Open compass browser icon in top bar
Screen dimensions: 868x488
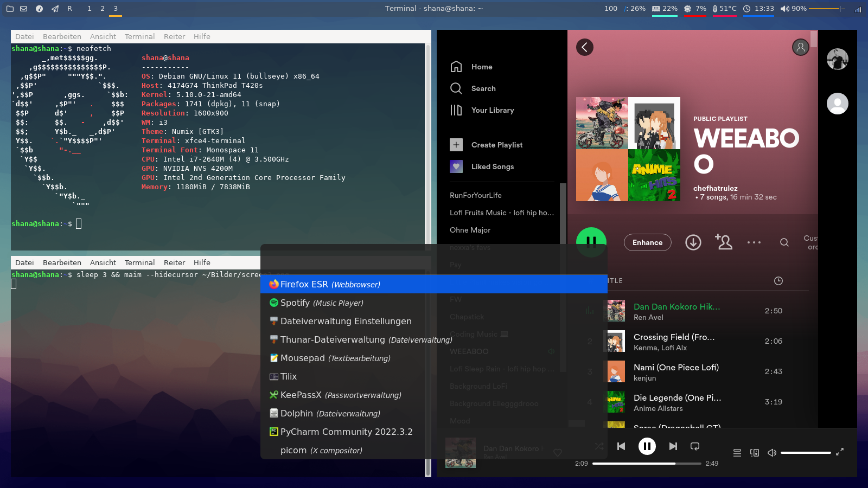pyautogui.click(x=39, y=9)
